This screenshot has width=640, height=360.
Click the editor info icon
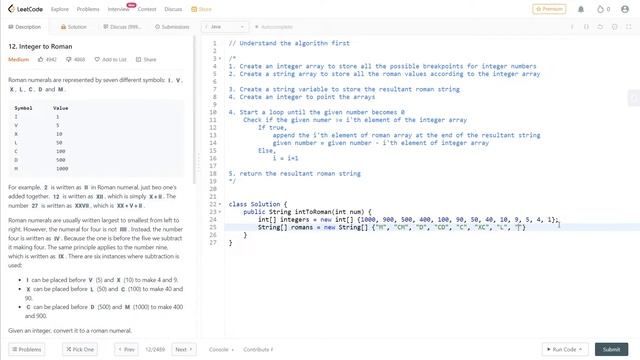[x=572, y=27]
